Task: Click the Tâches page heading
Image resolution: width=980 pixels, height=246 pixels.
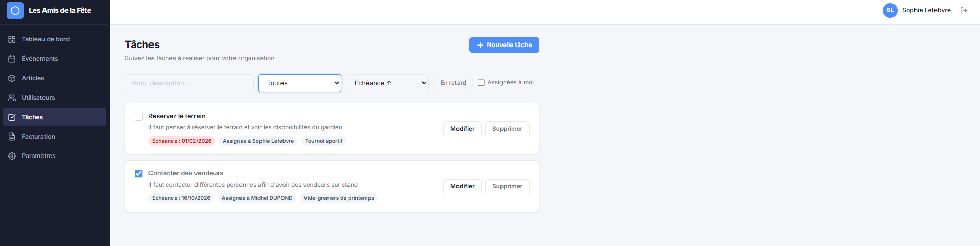Action: [142, 44]
